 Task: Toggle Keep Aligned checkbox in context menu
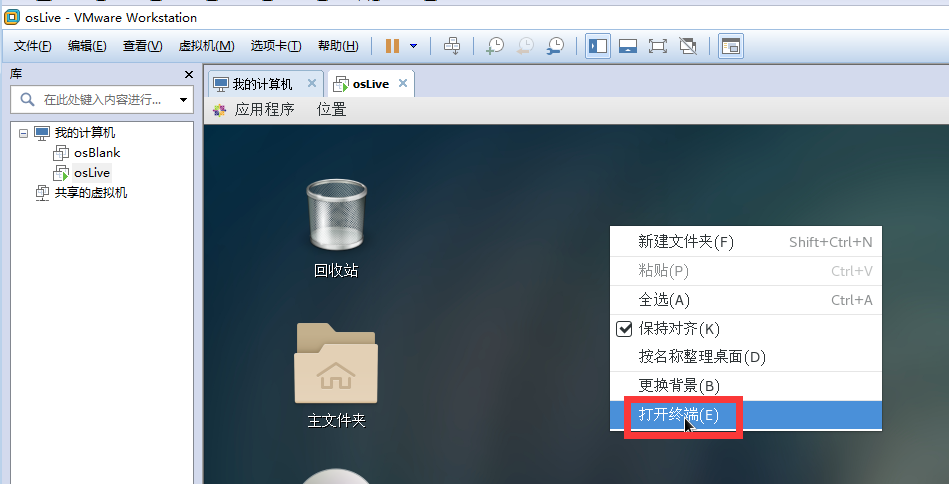[x=625, y=328]
